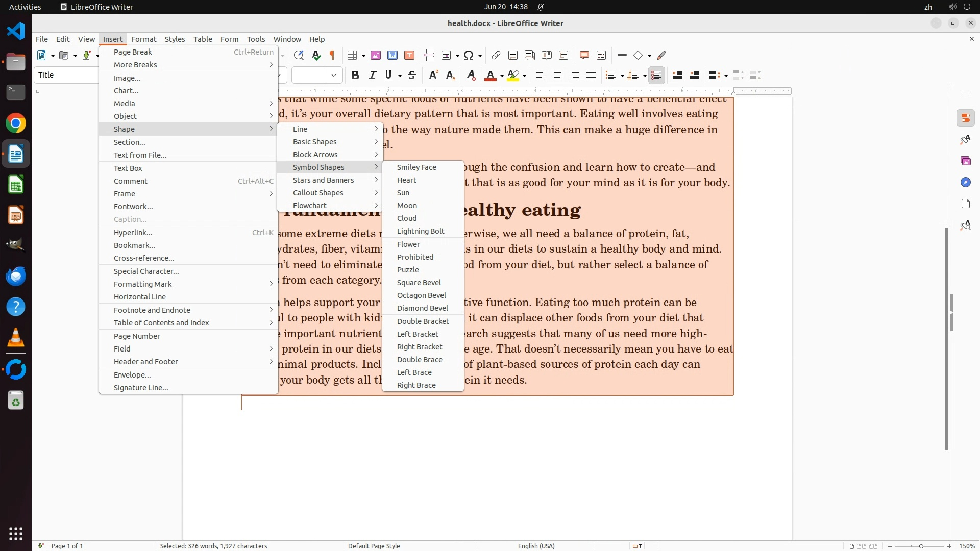Choose Lightning Bolt shape entry
This screenshot has width=980, height=551.
[421, 231]
